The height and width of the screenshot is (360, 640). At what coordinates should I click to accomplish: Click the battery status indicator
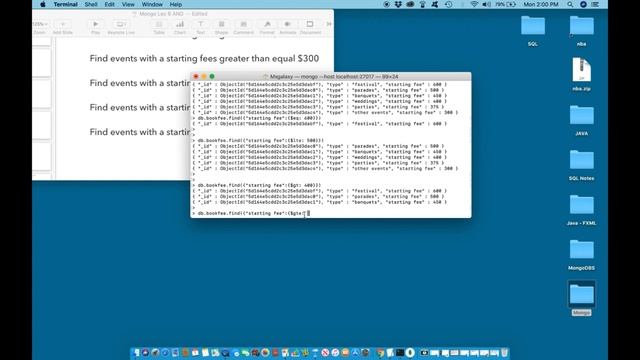(505, 4)
